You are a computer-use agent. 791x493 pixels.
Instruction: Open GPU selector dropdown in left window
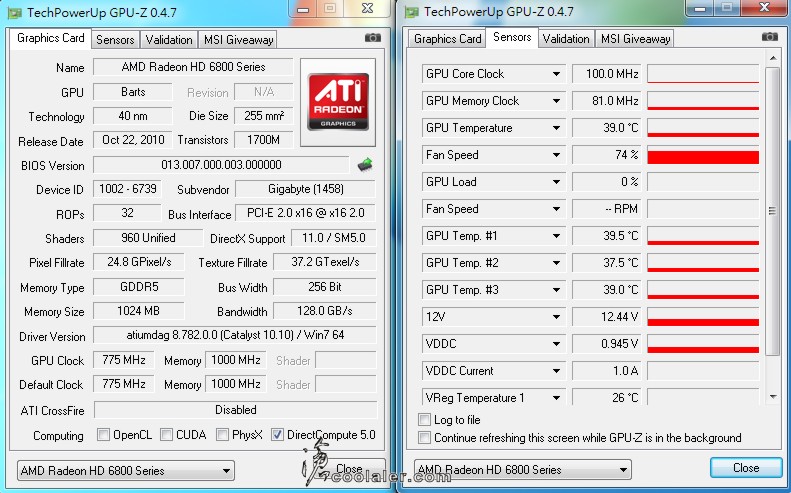pos(126,471)
